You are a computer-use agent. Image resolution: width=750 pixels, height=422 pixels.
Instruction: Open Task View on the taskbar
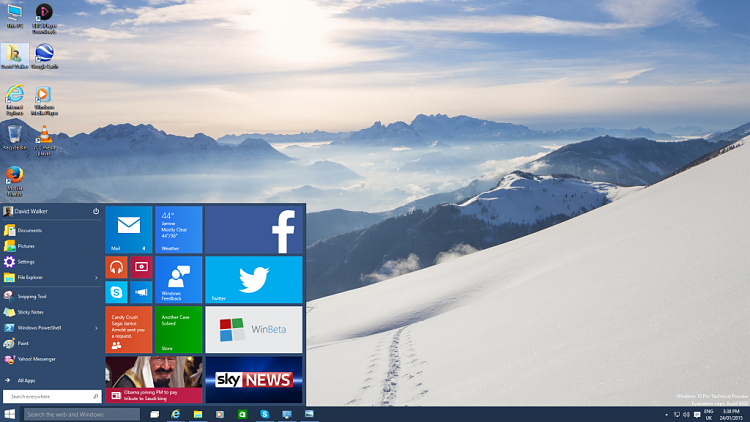154,414
